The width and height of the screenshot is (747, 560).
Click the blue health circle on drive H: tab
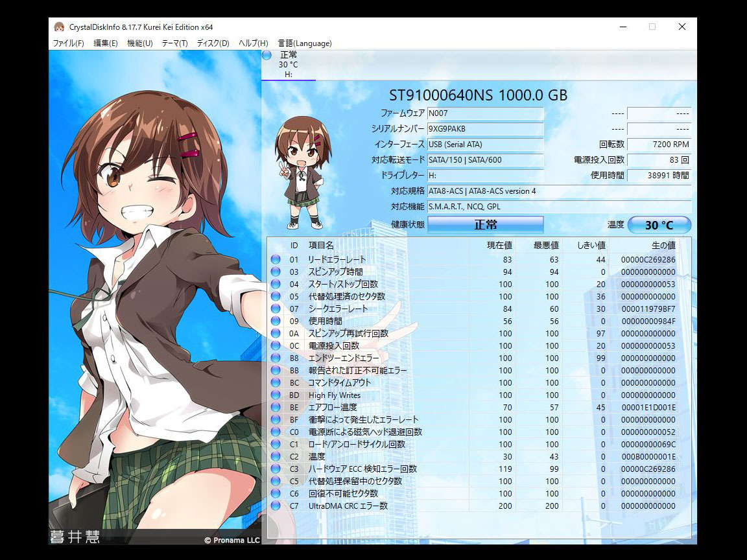tap(267, 55)
